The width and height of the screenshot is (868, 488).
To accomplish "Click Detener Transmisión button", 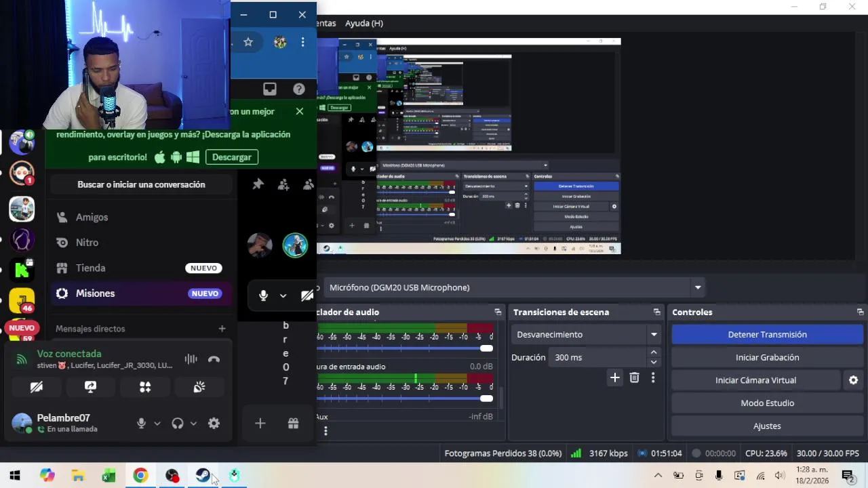I will [768, 334].
